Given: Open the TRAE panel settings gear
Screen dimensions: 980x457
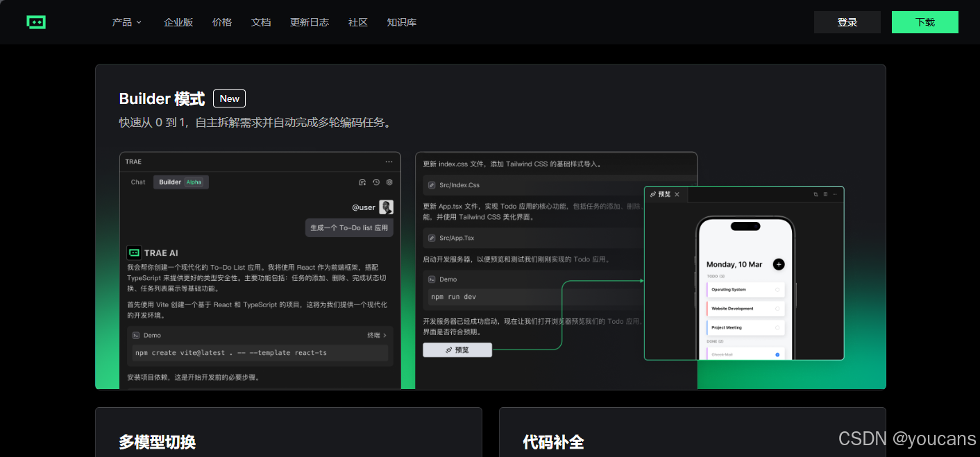Looking at the screenshot, I should (389, 182).
